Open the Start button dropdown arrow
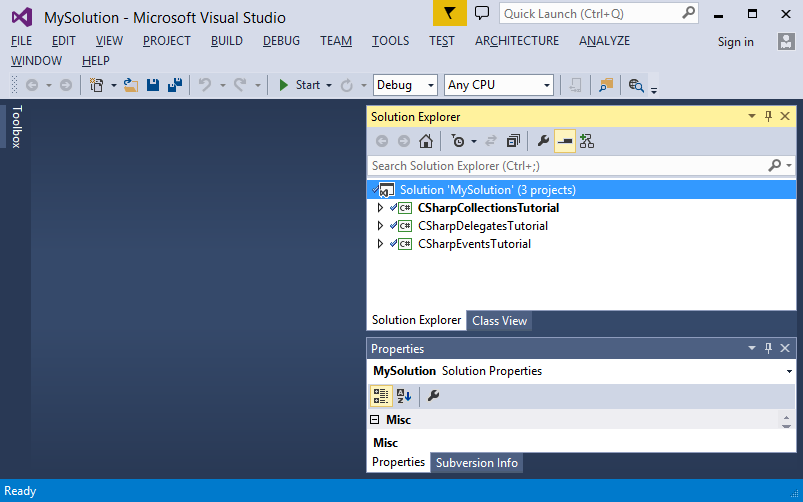Image resolution: width=803 pixels, height=502 pixels. [x=329, y=86]
